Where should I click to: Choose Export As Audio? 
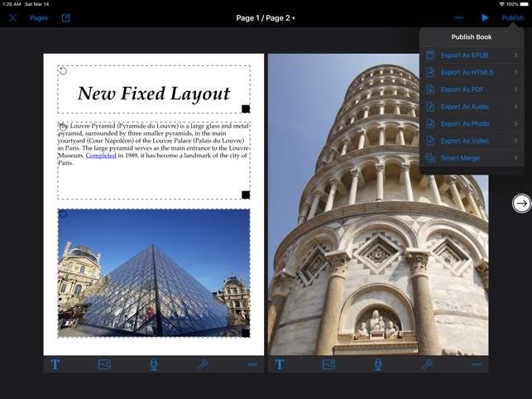tap(472, 107)
